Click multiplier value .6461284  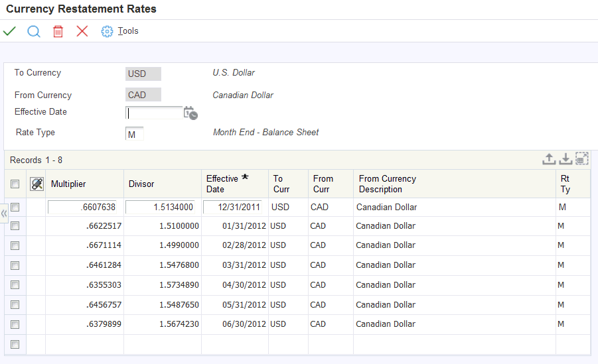(104, 265)
